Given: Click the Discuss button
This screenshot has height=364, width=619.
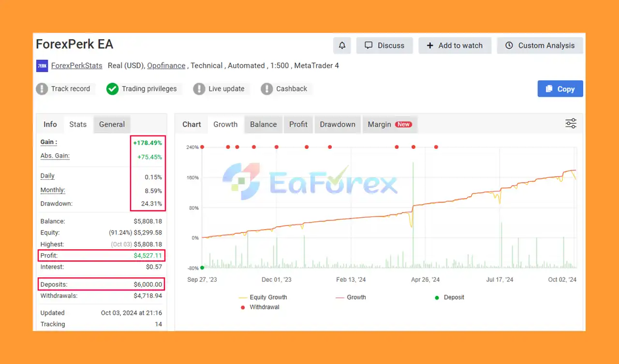Looking at the screenshot, I should (x=384, y=45).
